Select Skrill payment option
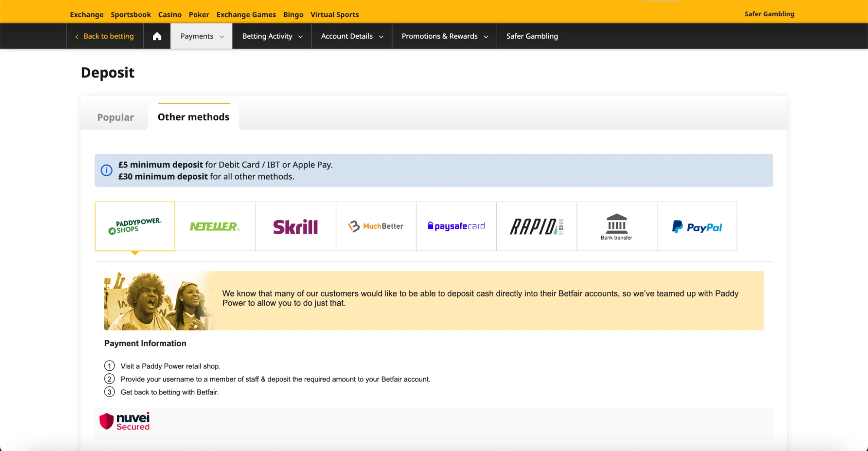The image size is (868, 451). coord(295,226)
